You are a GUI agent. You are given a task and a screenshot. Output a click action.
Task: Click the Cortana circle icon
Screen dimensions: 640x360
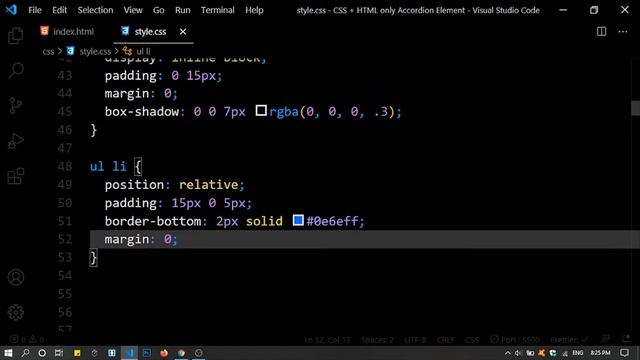pos(42,353)
